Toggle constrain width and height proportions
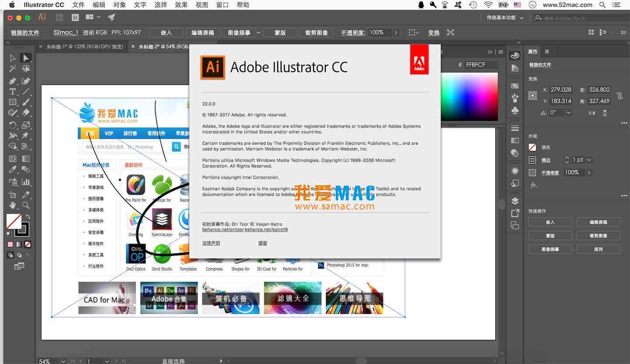Screen dimensions: 630x364 click(x=619, y=95)
